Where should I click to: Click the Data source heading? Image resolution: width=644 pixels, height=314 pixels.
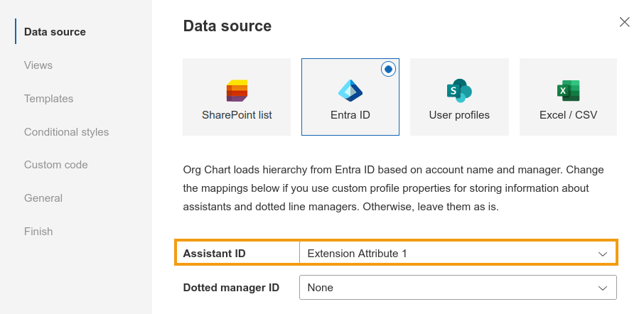pos(227,26)
